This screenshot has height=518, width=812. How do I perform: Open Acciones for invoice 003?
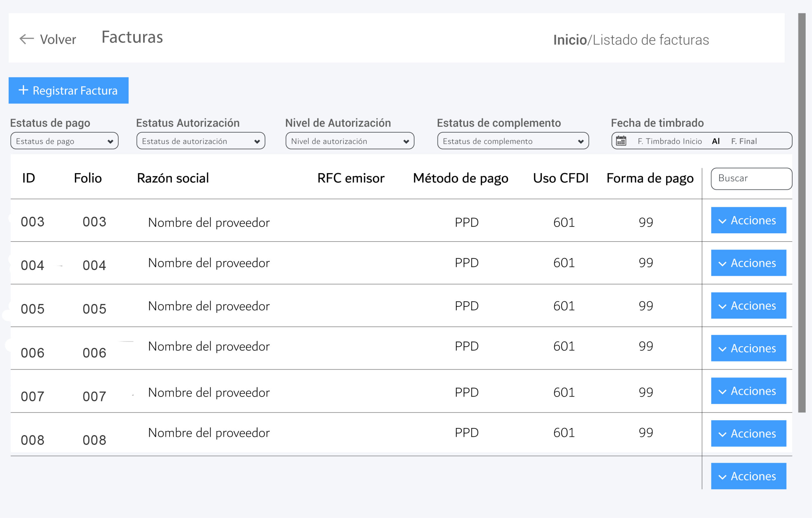748,220
